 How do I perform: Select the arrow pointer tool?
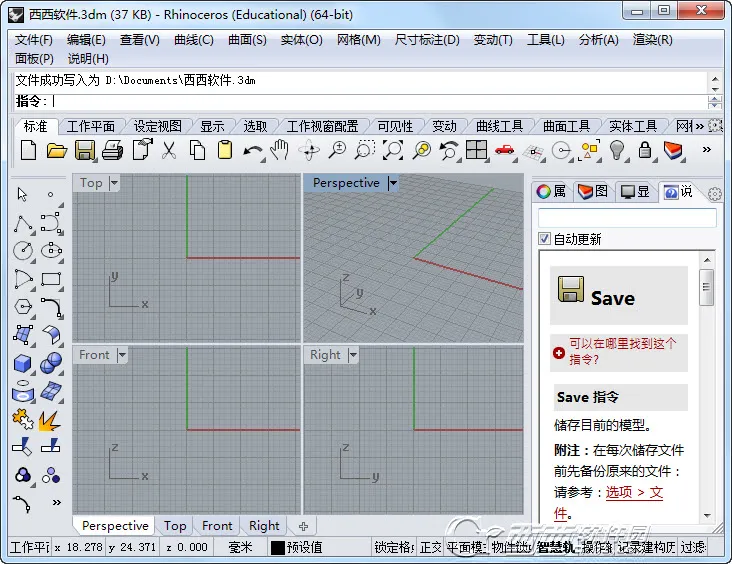(x=22, y=194)
